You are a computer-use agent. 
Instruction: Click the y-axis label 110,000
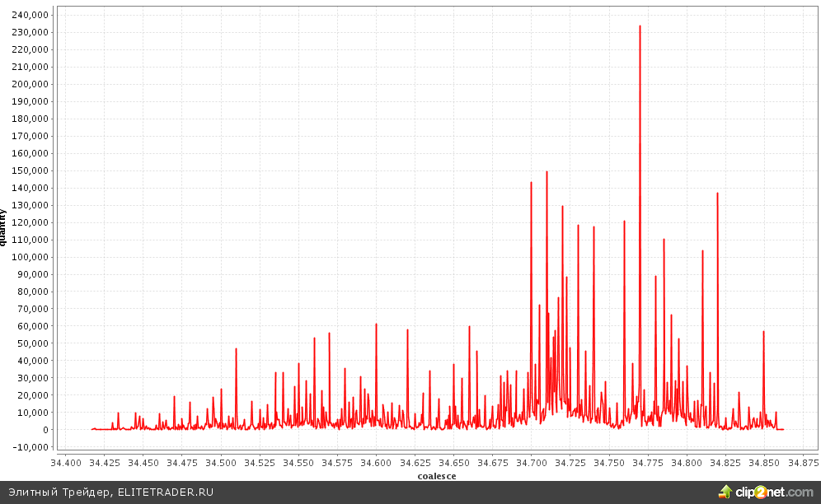point(30,240)
